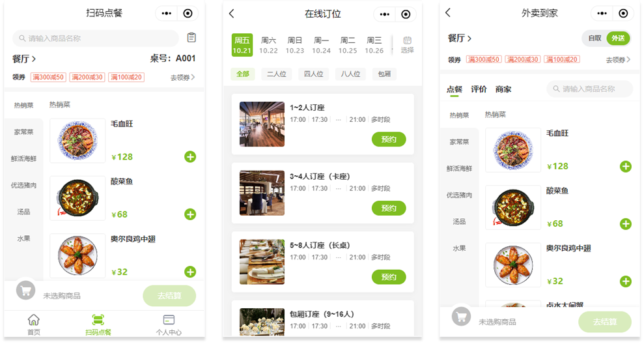Add 酸菜鱼 in the 外卖到家 screen
This screenshot has height=344, width=644.
point(626,224)
